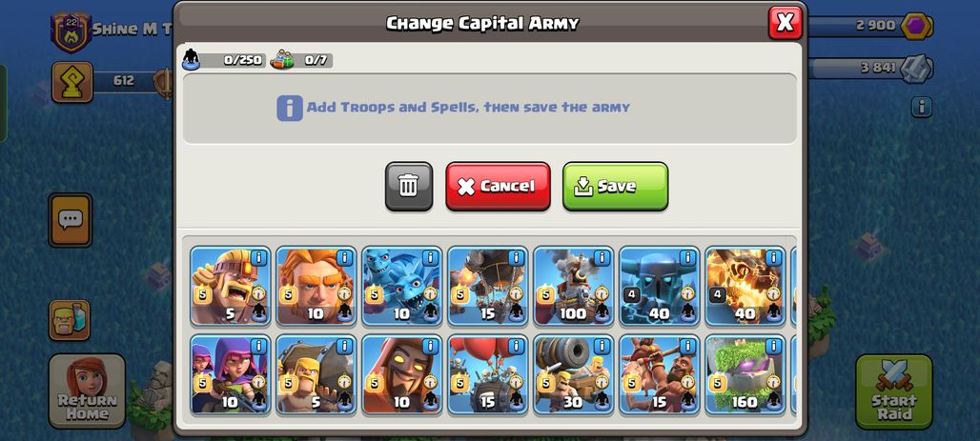Add Super Dragon costing 100 housing
Screen dimensions: 980x441
(574, 286)
